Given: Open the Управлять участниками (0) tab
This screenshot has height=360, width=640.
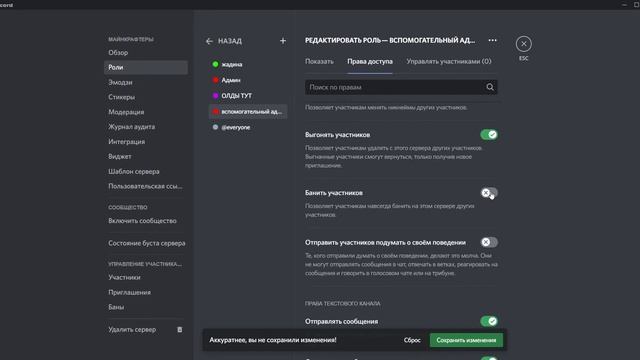Looking at the screenshot, I should click(449, 61).
